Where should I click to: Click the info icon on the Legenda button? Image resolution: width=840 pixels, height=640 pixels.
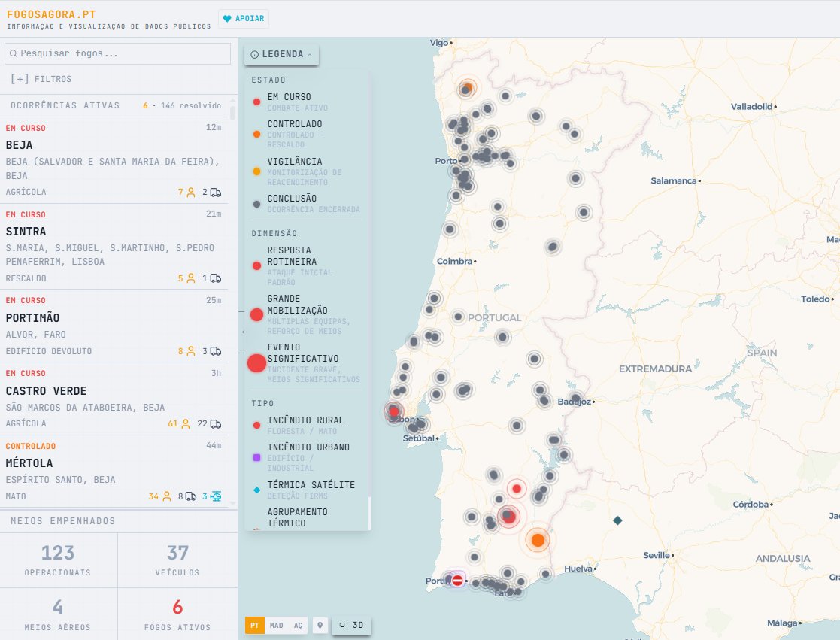254,55
